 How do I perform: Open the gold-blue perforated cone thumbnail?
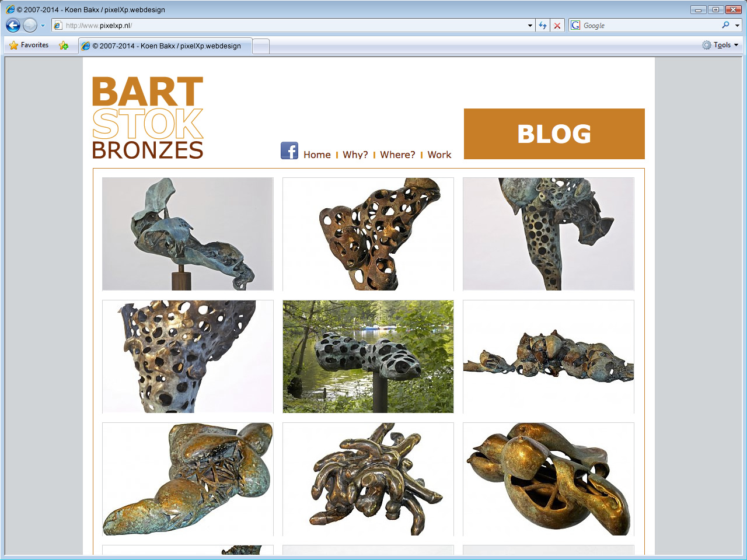188,356
